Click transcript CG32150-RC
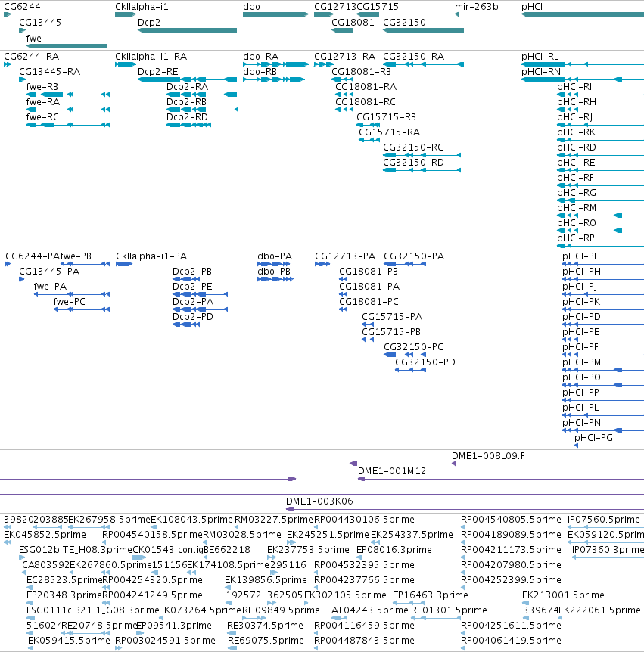Image resolution: width=644 pixels, height=652 pixels. point(422,155)
